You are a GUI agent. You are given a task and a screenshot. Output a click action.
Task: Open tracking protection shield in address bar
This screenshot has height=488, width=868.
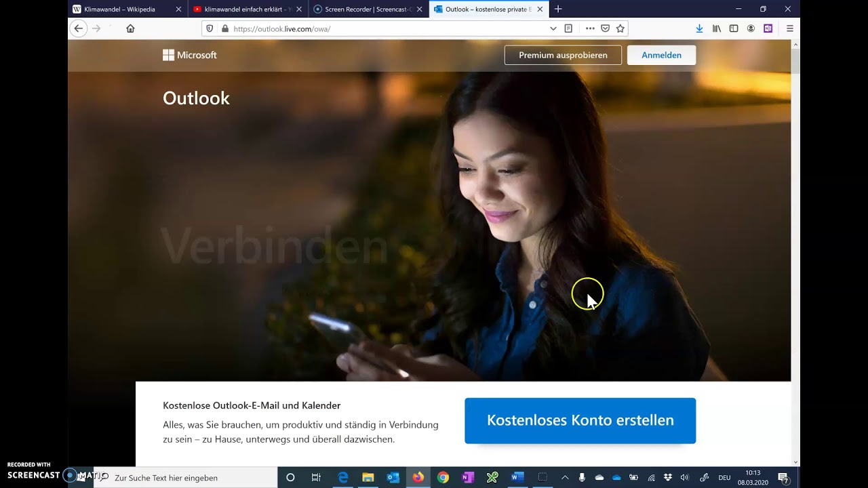click(210, 28)
